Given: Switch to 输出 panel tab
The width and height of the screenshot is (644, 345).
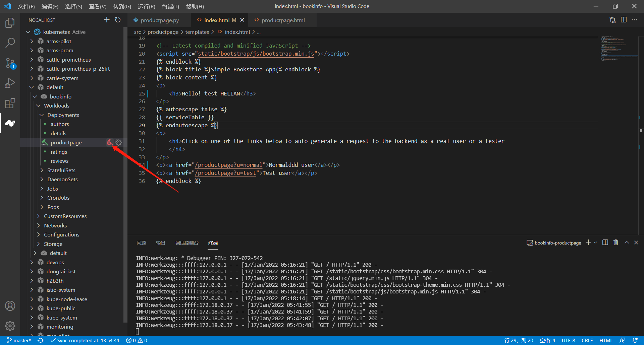Looking at the screenshot, I should (x=161, y=243).
